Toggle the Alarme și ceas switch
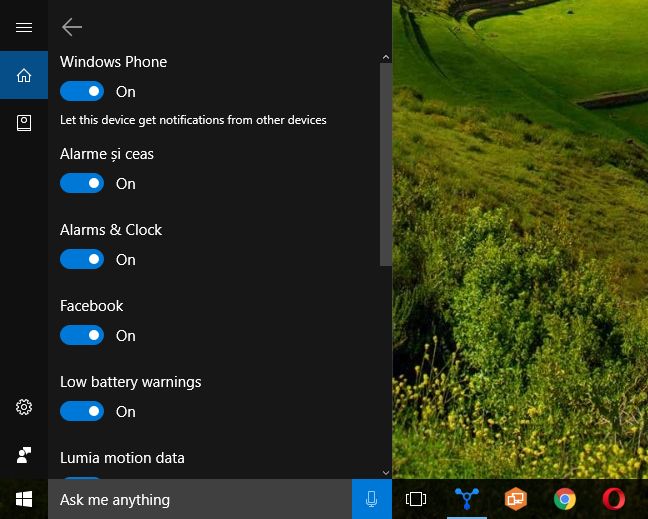This screenshot has height=519, width=648. (82, 183)
